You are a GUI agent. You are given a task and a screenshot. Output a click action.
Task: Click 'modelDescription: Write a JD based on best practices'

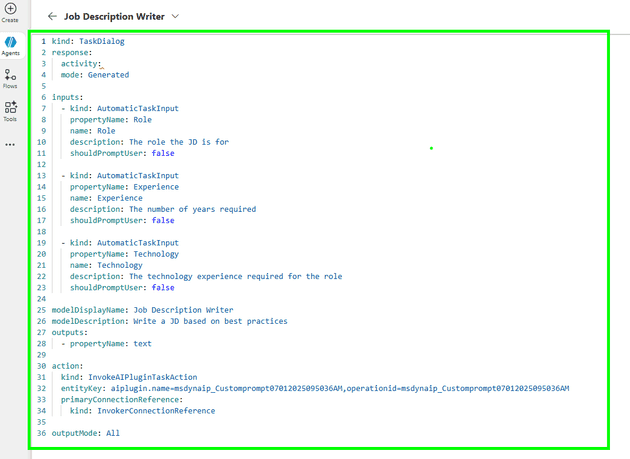(x=170, y=321)
